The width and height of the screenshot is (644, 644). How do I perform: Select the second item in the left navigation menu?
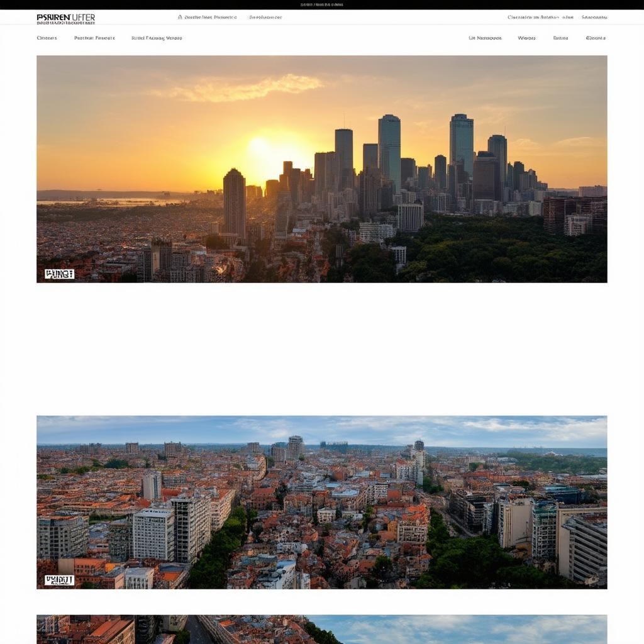pyautogui.click(x=94, y=38)
